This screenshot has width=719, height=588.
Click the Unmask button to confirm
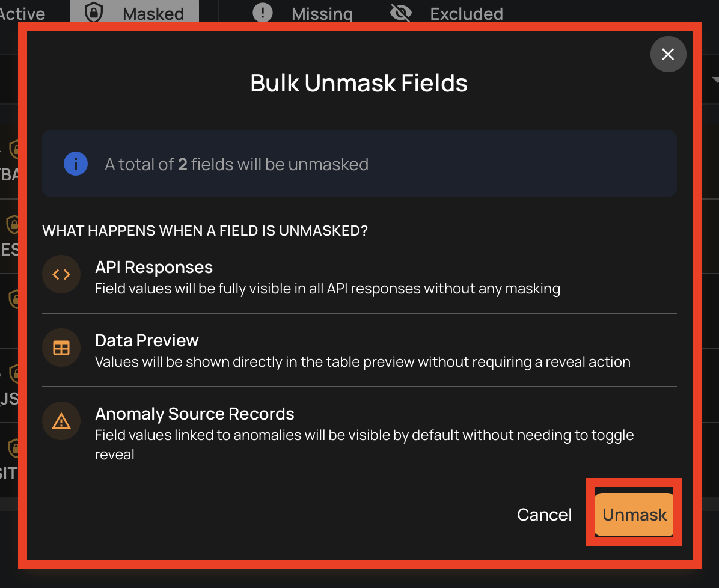pyautogui.click(x=634, y=514)
